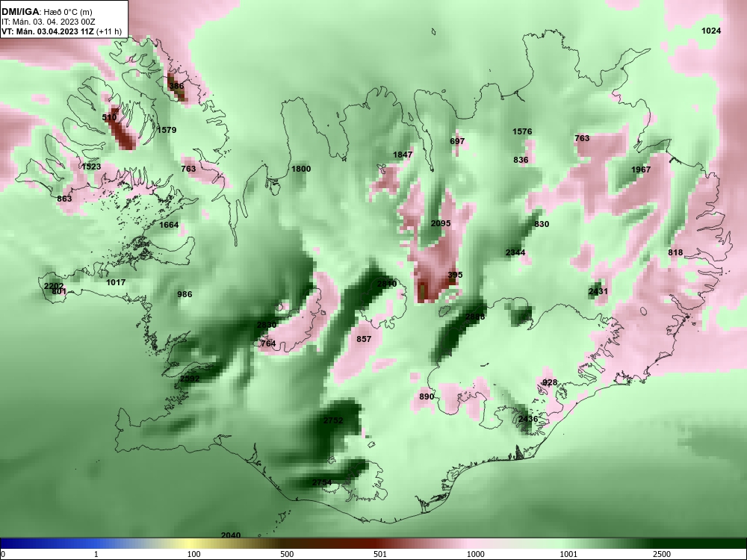The height and width of the screenshot is (560, 747).
Task: Click the 764 height label
Action: [268, 343]
